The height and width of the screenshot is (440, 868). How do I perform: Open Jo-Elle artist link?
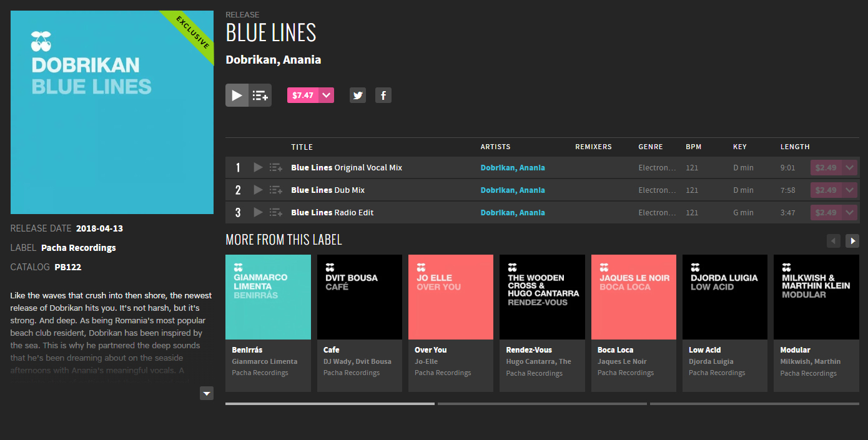427,361
